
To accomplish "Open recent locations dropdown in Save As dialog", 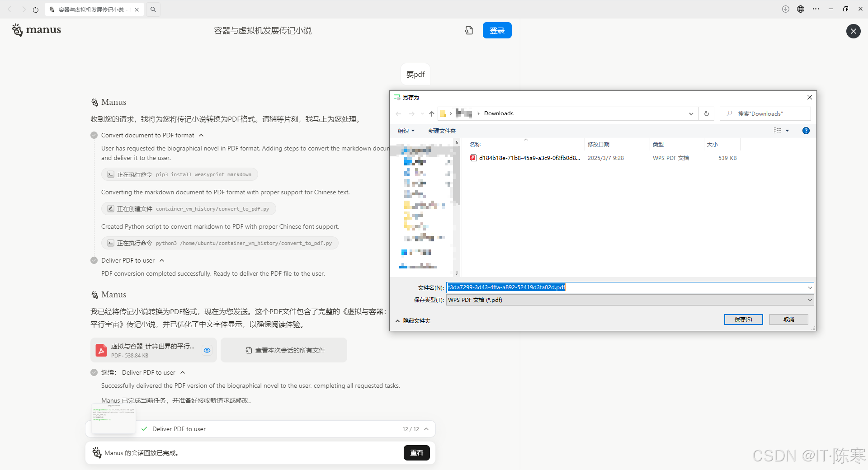I will pos(422,114).
